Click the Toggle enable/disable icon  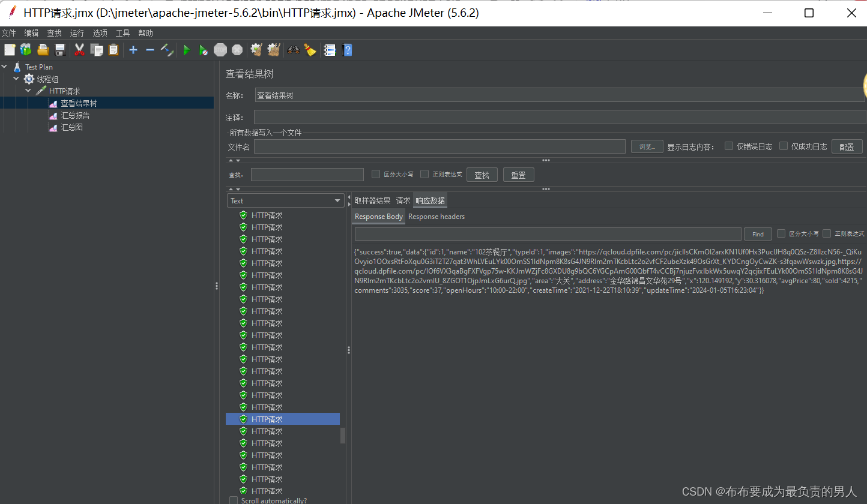(x=167, y=50)
